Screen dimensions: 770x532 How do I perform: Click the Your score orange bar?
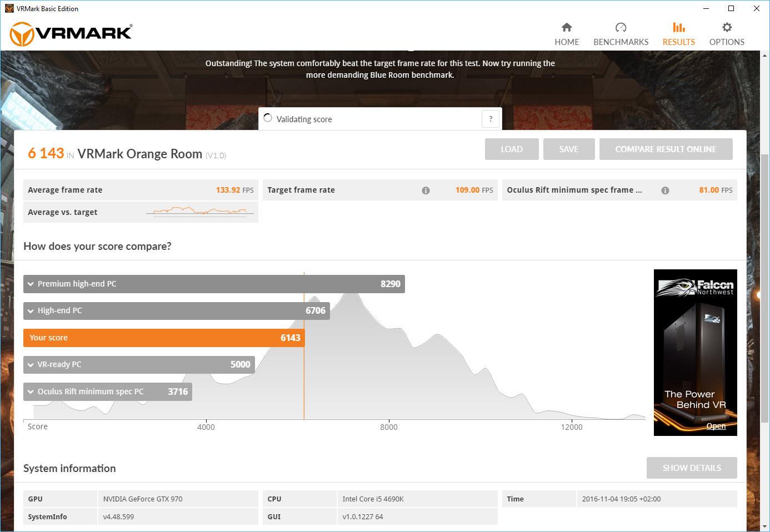click(164, 338)
